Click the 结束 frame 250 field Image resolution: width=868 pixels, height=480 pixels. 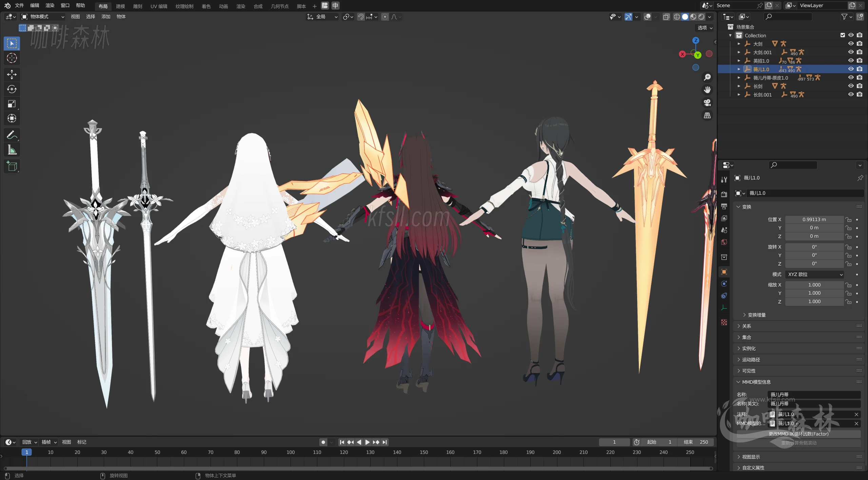pyautogui.click(x=696, y=442)
